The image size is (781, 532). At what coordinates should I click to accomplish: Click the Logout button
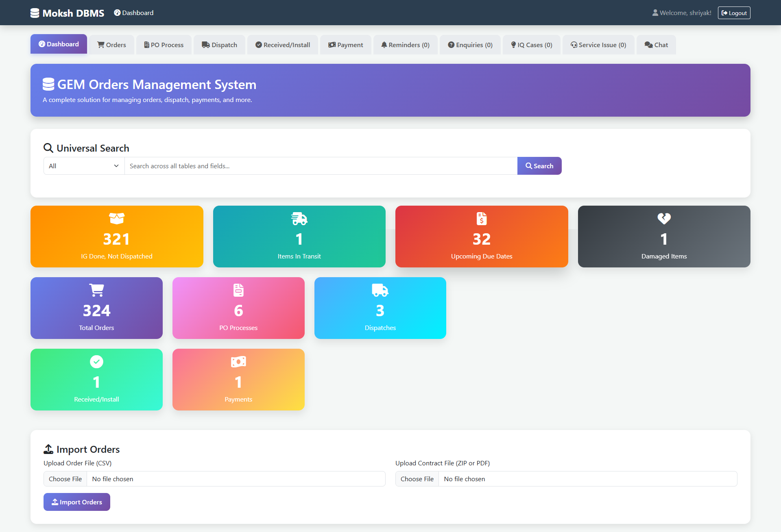(734, 13)
